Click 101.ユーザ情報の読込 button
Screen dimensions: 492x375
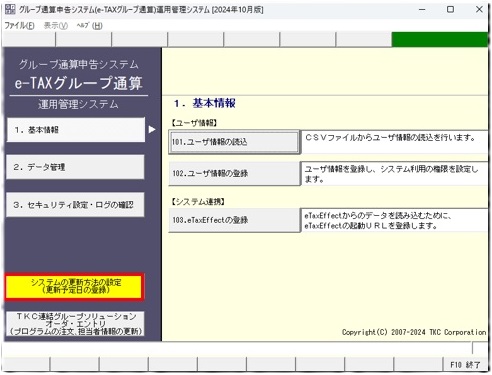[x=234, y=142]
